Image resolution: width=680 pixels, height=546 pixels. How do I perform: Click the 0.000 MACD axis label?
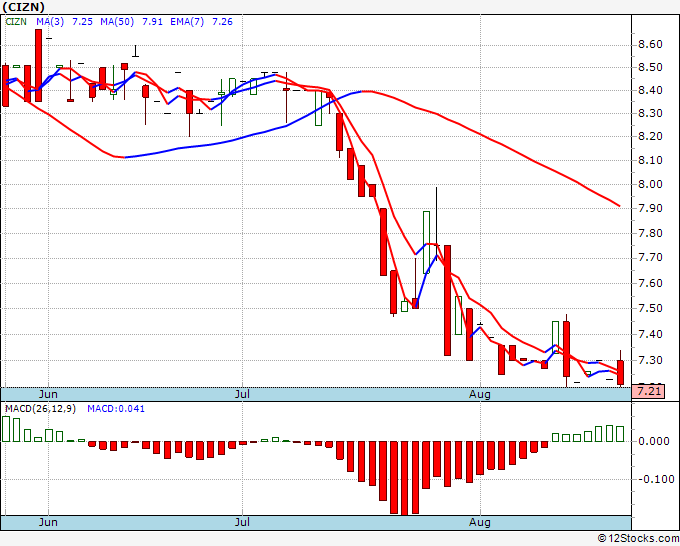click(x=654, y=441)
